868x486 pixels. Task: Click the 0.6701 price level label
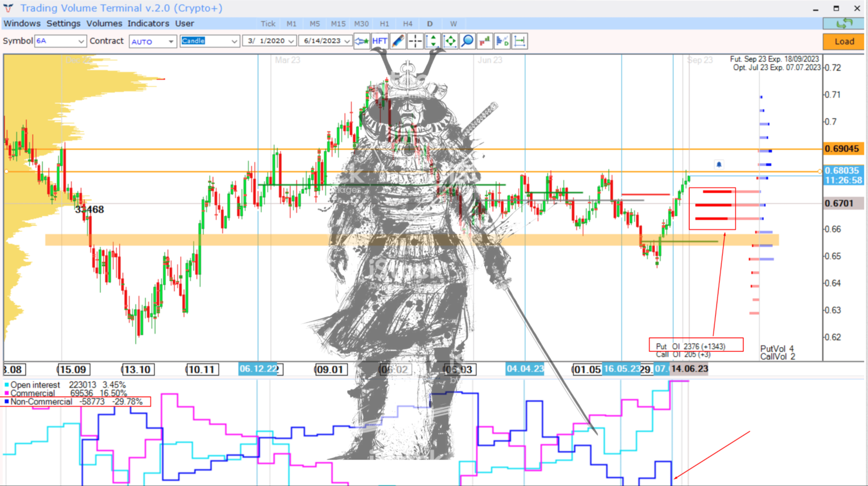point(842,203)
